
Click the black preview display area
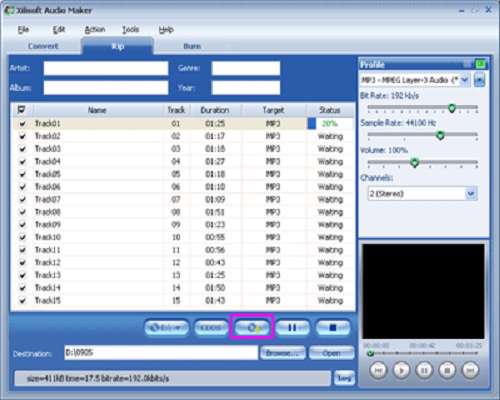pos(423,291)
